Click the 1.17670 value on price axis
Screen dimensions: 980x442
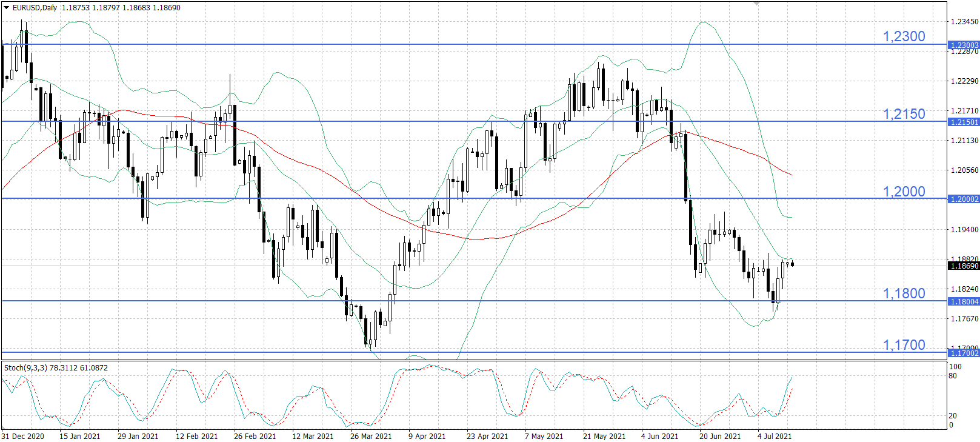coord(964,318)
